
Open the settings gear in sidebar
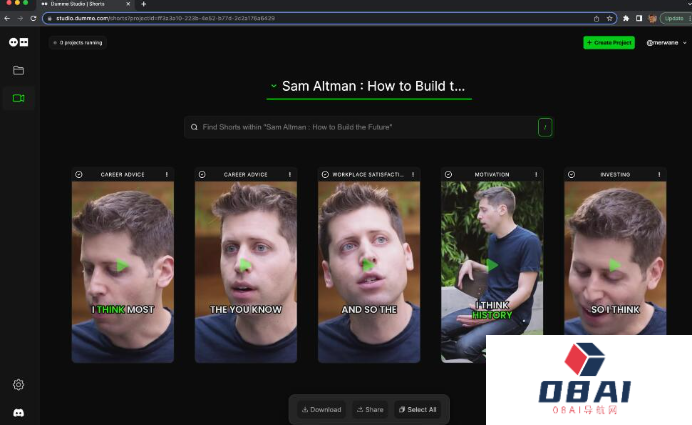click(18, 385)
